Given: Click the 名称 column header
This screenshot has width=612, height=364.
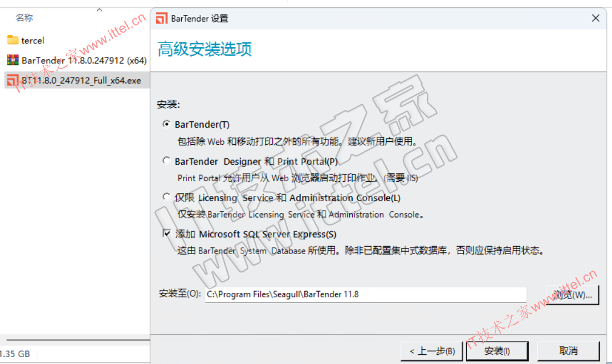Looking at the screenshot, I should coord(25,18).
